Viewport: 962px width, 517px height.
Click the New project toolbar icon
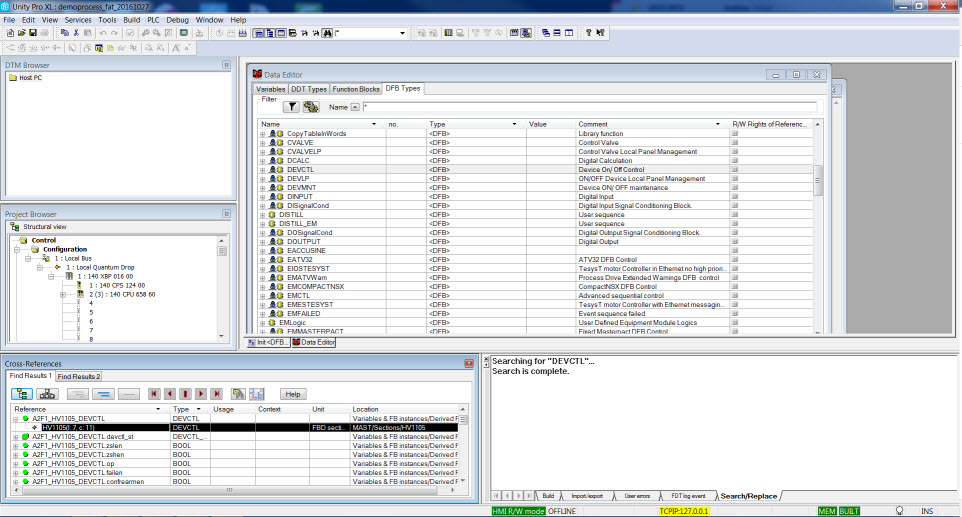pos(10,33)
